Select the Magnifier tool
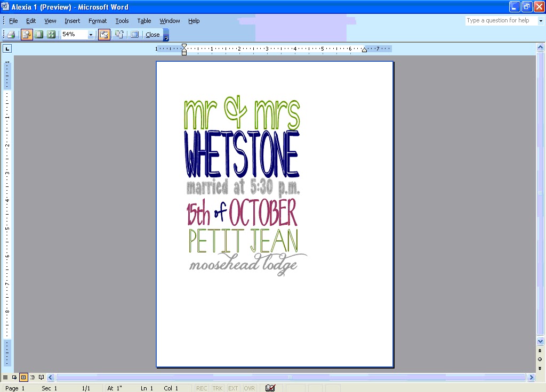The image size is (546, 392). click(27, 34)
